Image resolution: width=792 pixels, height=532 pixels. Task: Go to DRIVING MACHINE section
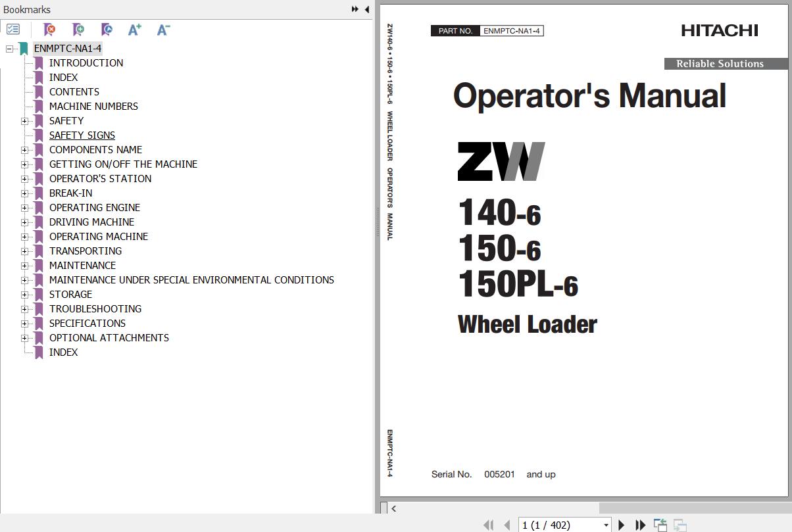pos(92,222)
